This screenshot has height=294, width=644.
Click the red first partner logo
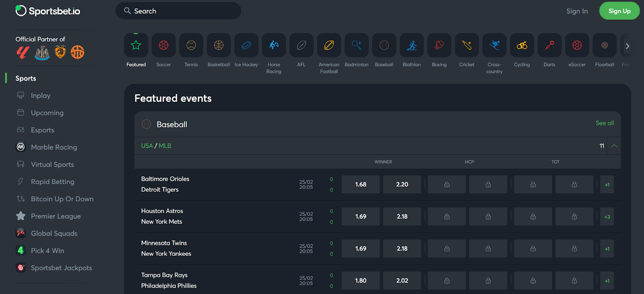pos(23,52)
